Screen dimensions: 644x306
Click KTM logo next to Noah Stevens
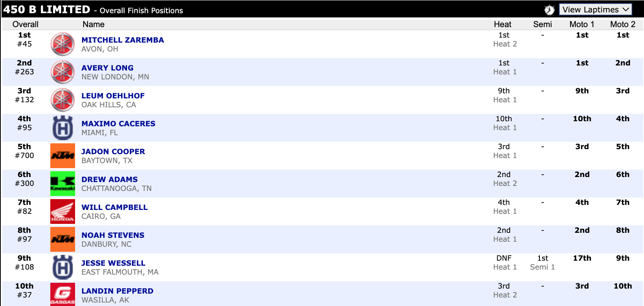[63, 239]
